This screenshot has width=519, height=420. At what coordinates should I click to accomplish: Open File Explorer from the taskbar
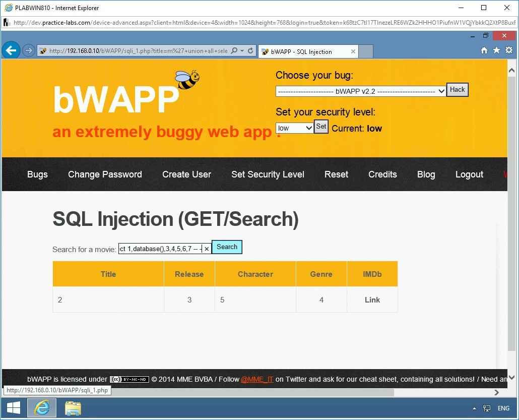point(73,408)
